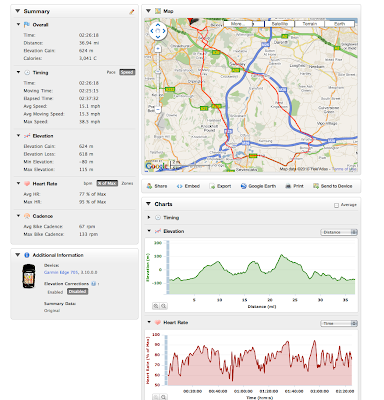Toggle the Average checkbox in Charts
384x400 pixels.
click(x=336, y=205)
